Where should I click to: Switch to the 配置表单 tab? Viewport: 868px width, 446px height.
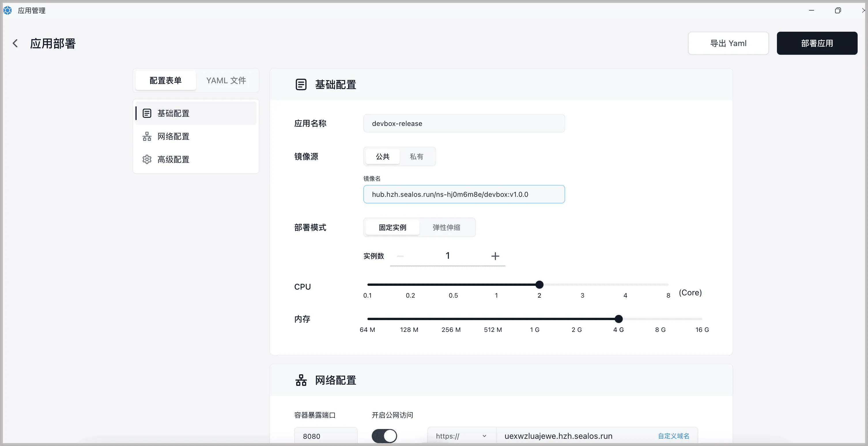click(x=165, y=80)
